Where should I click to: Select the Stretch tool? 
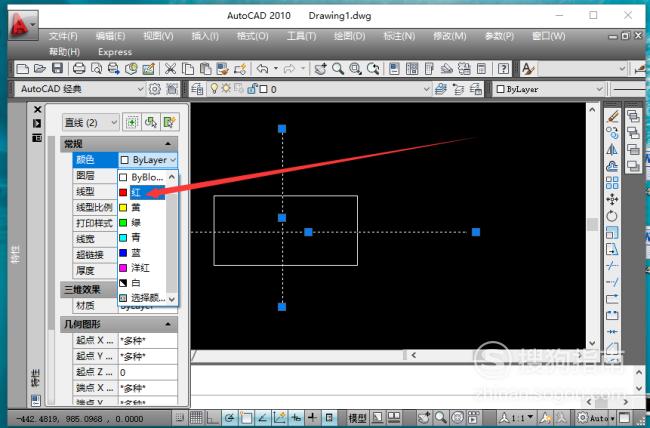[x=612, y=249]
